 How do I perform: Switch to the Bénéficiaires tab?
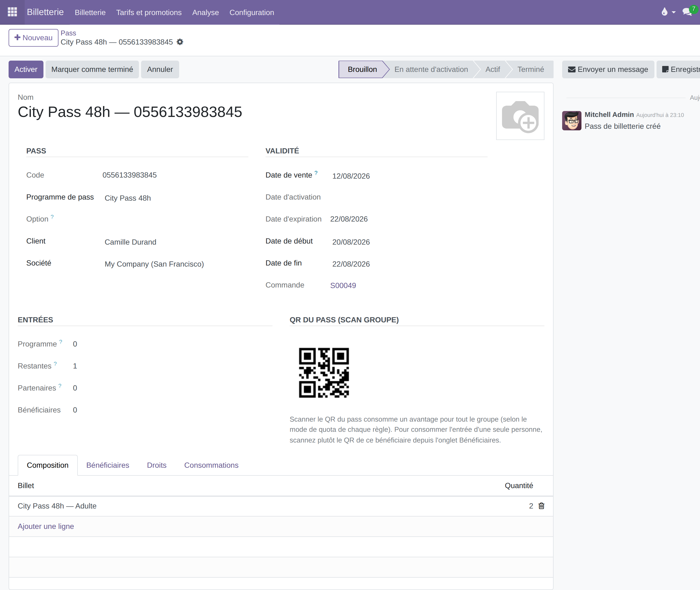point(108,465)
